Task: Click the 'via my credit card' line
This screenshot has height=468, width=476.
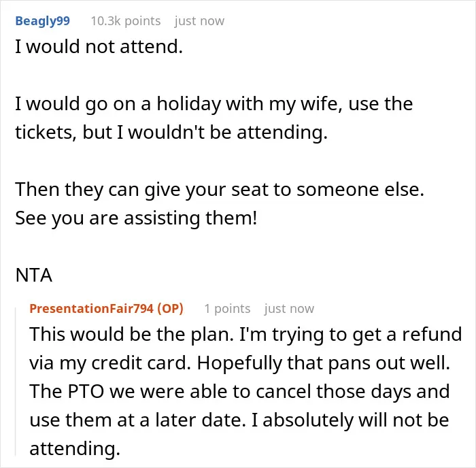Action: [x=240, y=363]
